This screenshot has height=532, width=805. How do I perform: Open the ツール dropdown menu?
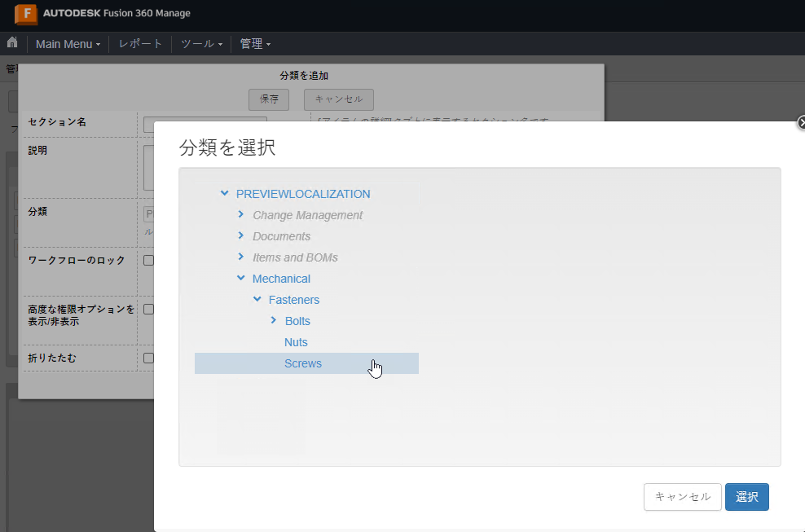pos(202,44)
